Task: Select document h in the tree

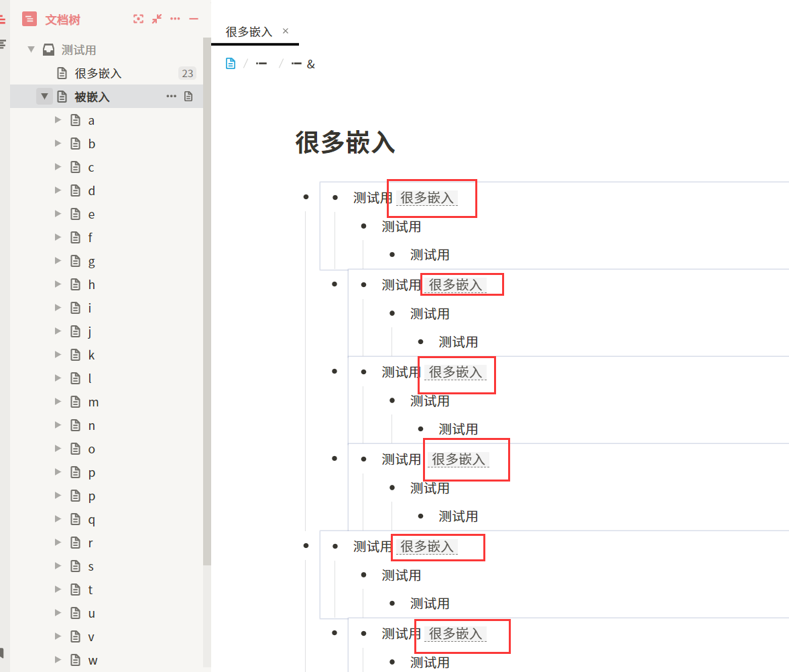Action: pos(106,284)
